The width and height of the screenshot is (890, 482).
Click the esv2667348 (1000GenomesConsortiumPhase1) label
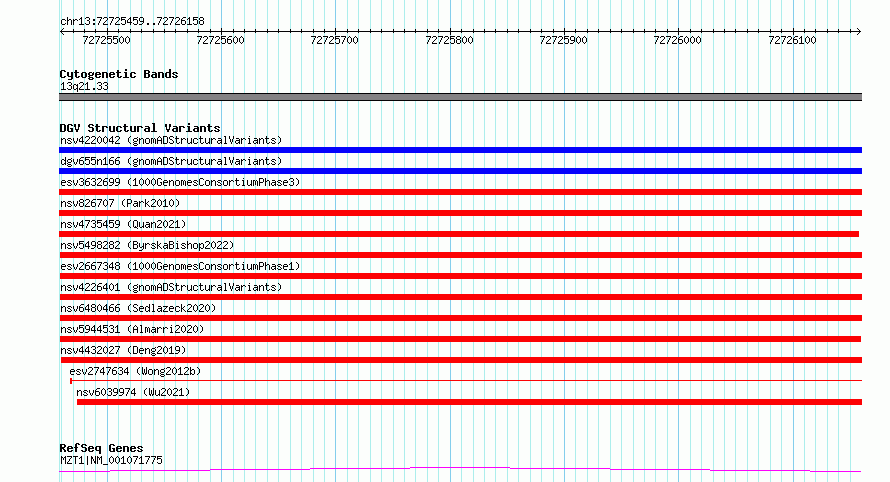click(x=180, y=266)
